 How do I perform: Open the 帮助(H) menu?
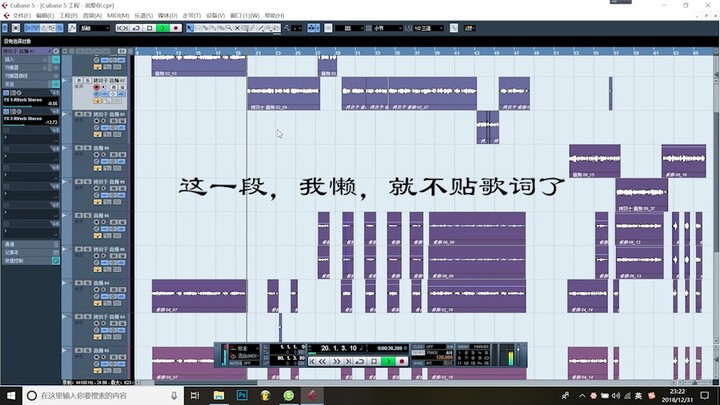click(274, 16)
